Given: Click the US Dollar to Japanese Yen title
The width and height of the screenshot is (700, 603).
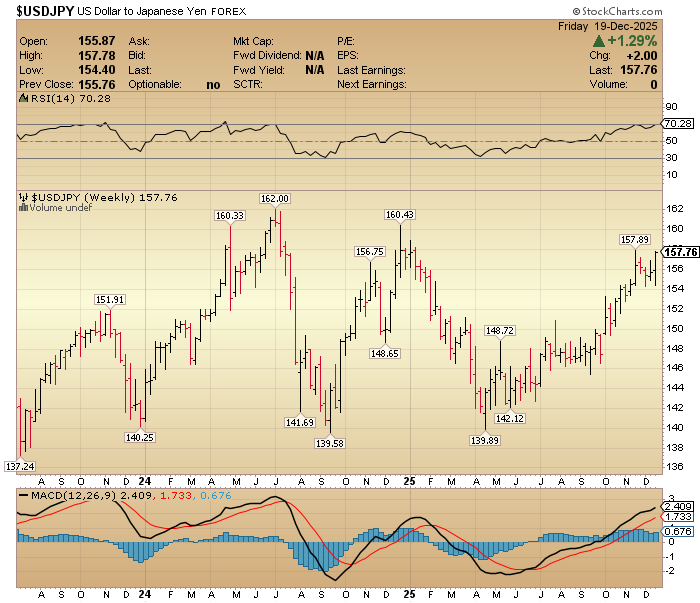Looking at the screenshot, I should pos(142,12).
